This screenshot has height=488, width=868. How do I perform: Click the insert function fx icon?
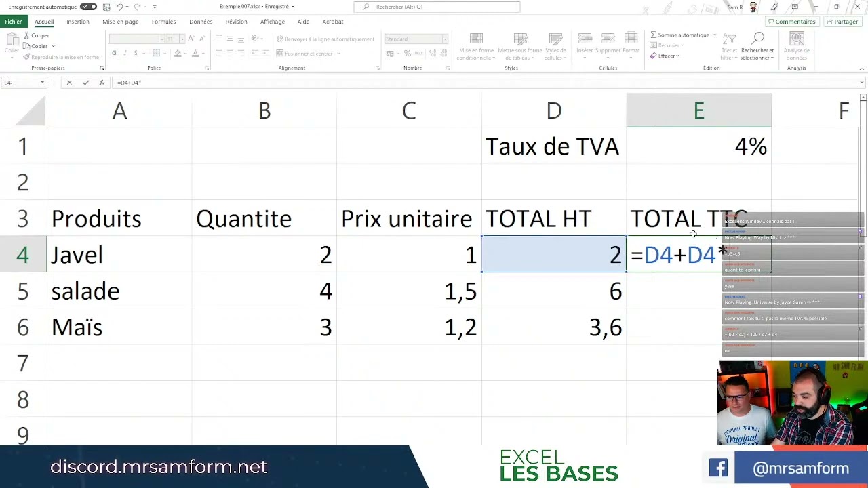coord(102,83)
